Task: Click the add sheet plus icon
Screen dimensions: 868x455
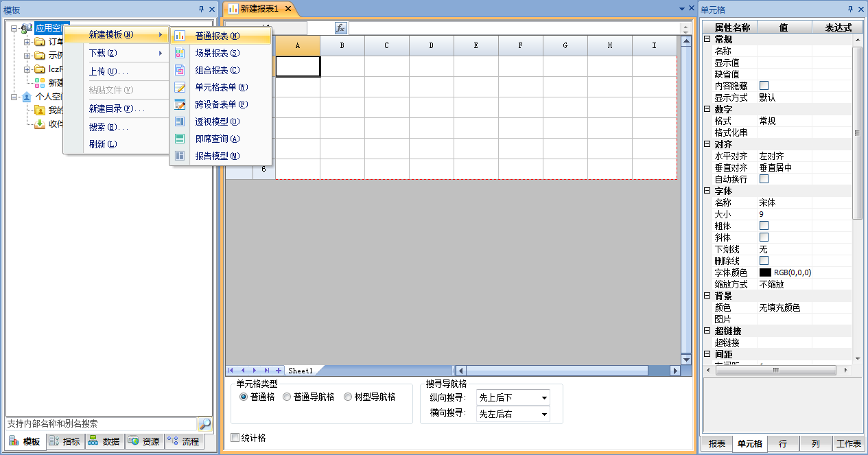Action: (x=279, y=371)
